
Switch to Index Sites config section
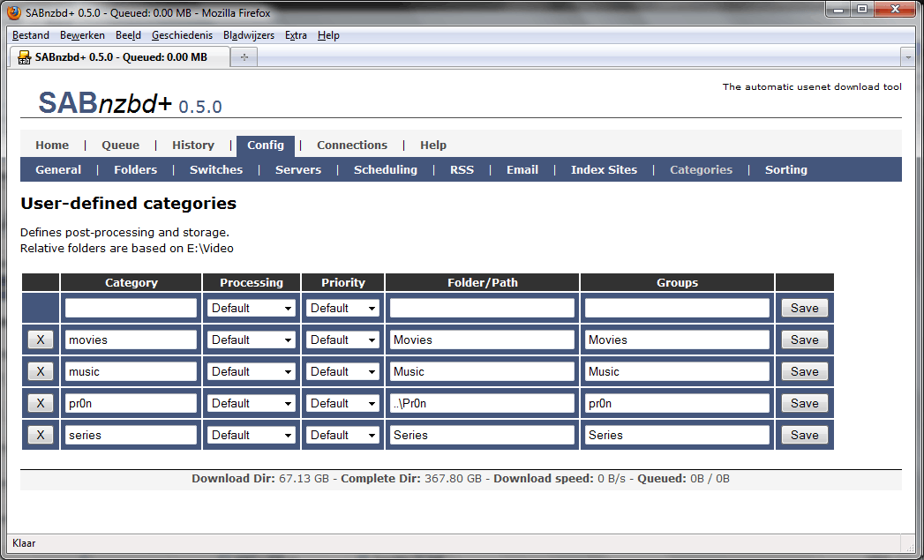tap(604, 169)
